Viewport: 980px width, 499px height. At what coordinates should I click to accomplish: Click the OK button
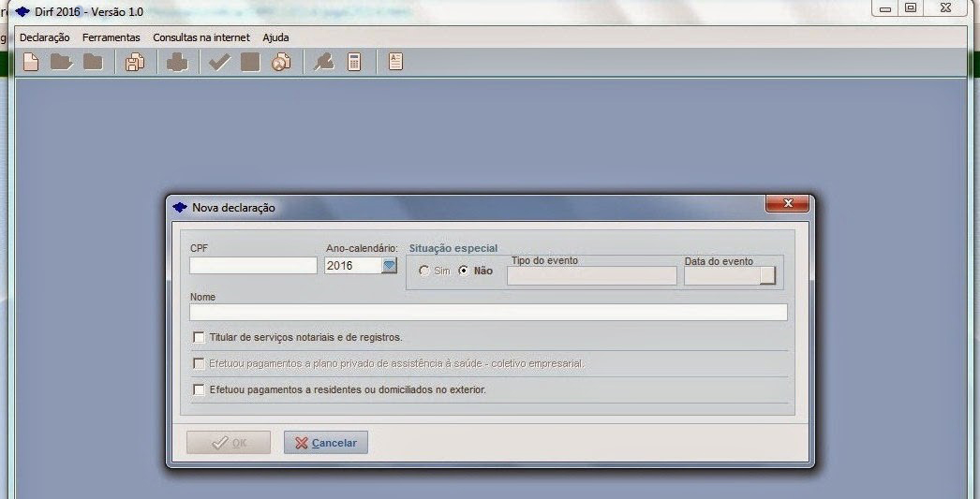coord(229,443)
